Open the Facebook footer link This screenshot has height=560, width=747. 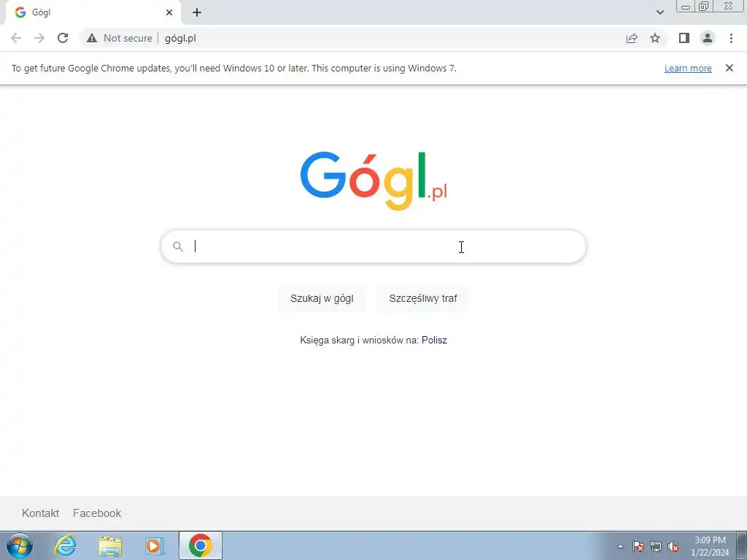pyautogui.click(x=97, y=513)
